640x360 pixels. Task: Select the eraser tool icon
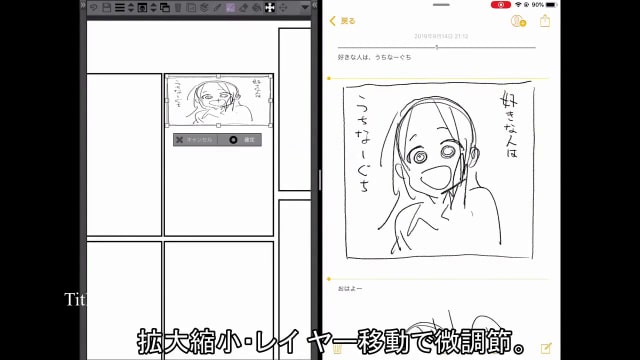tap(243, 7)
